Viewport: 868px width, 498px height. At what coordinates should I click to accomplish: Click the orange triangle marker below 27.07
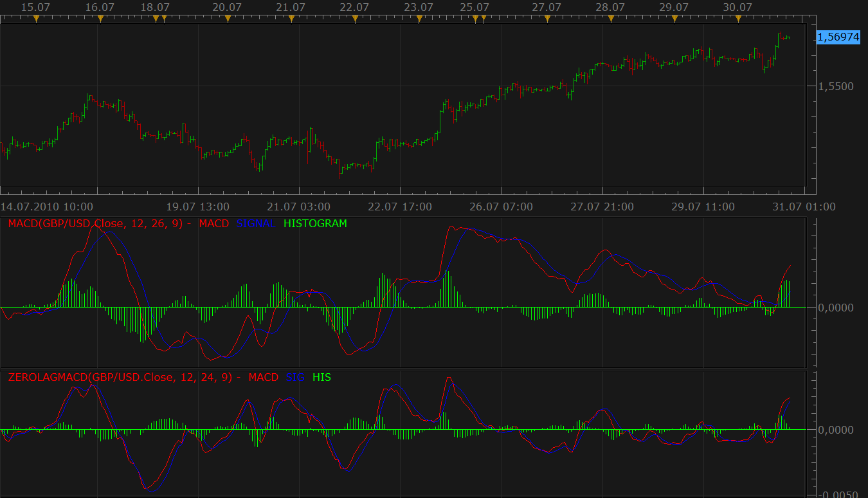[x=547, y=19]
